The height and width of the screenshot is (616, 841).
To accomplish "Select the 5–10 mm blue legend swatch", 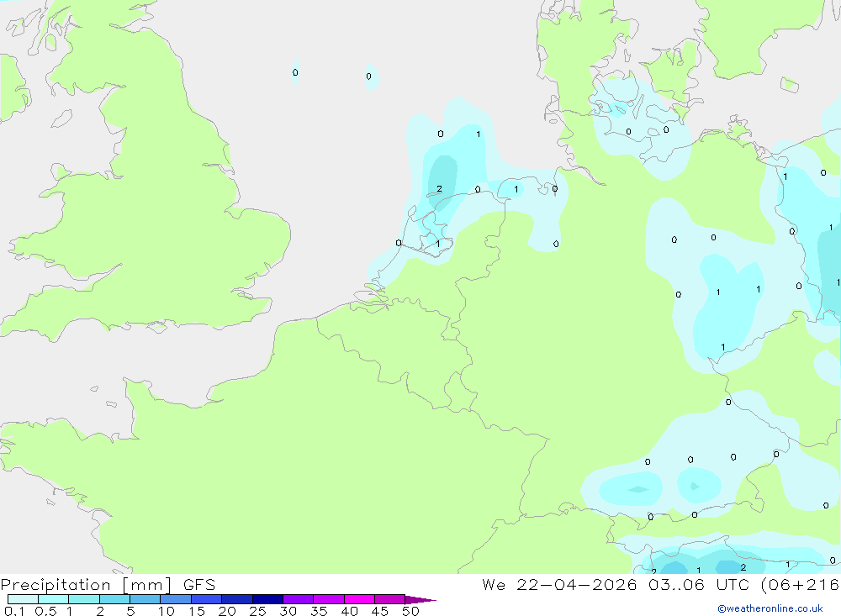I will pos(145,599).
